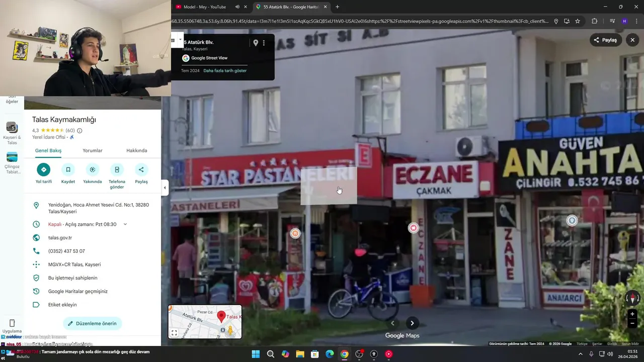Open the Street View three-dot options menu
The image size is (644, 362).
click(264, 43)
